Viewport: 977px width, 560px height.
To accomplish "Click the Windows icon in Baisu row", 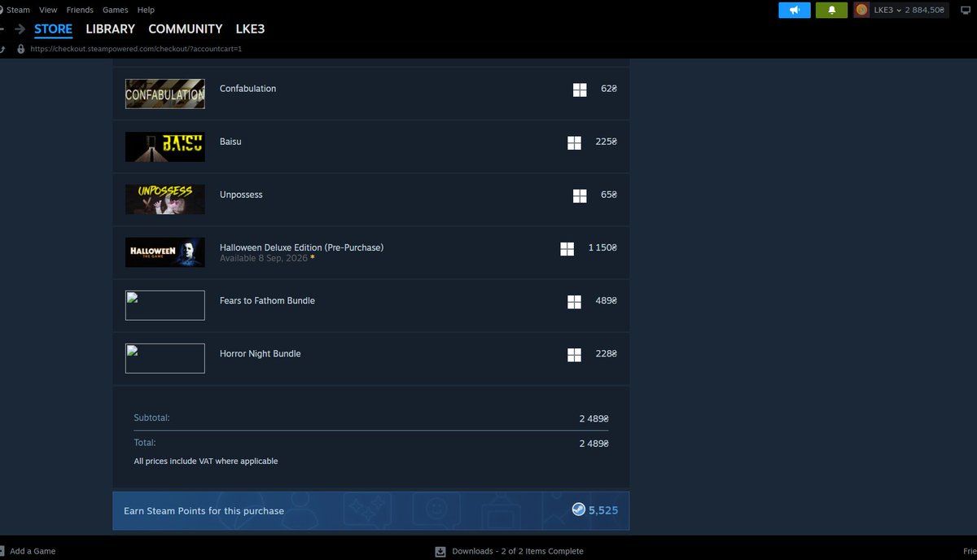I will 574,142.
